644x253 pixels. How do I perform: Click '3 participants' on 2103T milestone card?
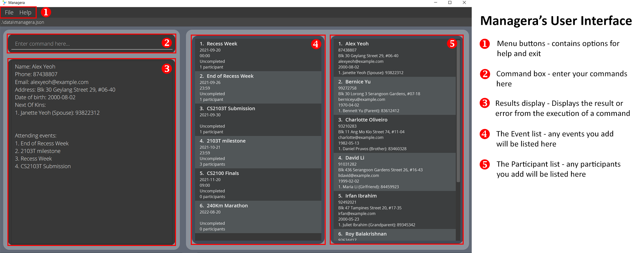(212, 164)
